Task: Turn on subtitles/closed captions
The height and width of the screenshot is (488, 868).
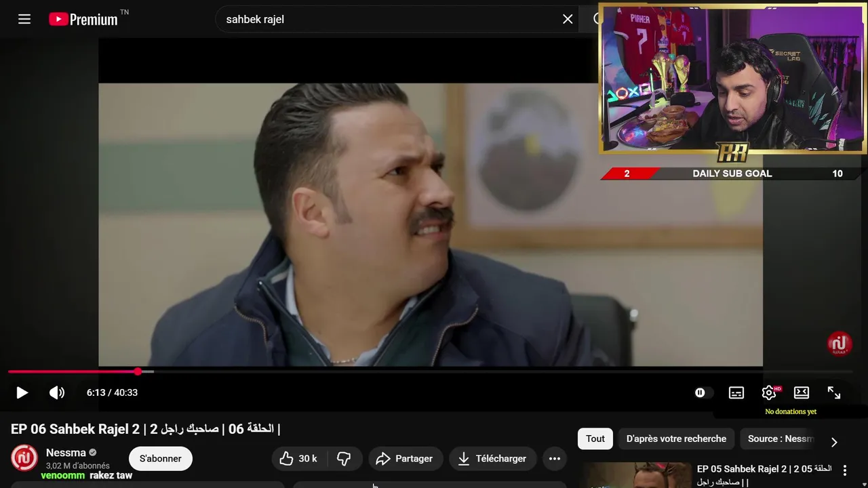Action: [x=736, y=392]
